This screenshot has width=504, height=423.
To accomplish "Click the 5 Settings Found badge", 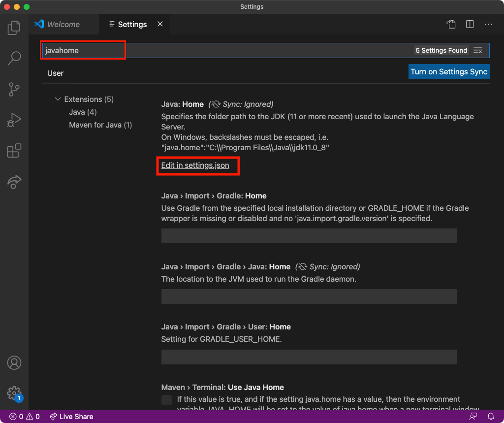I will (441, 50).
